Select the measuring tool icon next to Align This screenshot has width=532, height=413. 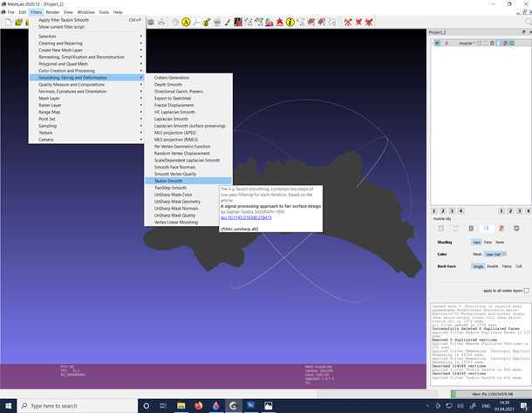coord(196,23)
